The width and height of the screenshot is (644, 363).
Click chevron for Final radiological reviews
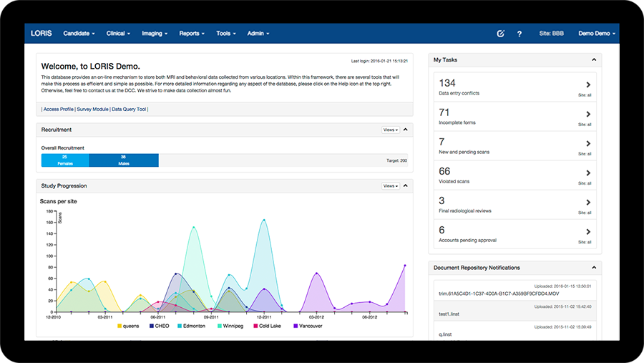[589, 202]
